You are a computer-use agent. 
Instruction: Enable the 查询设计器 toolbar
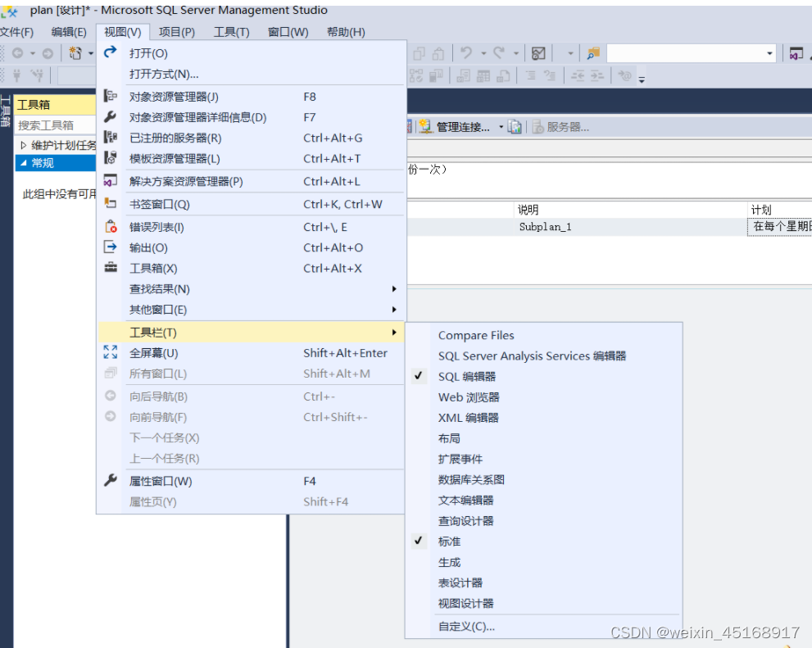[465, 521]
